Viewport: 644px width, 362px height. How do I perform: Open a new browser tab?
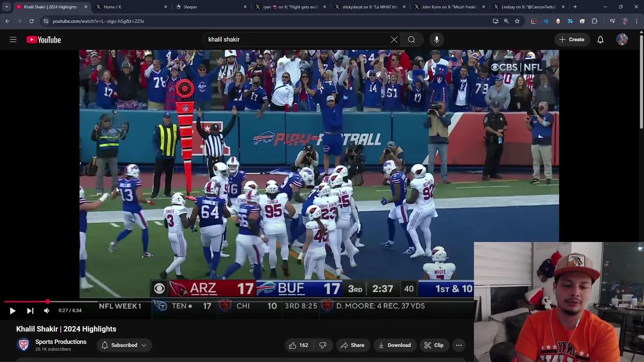click(575, 7)
